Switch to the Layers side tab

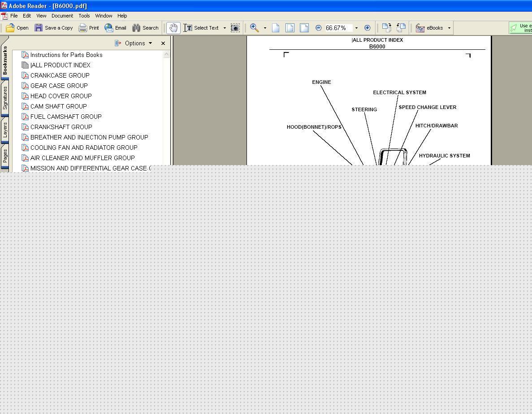5,131
